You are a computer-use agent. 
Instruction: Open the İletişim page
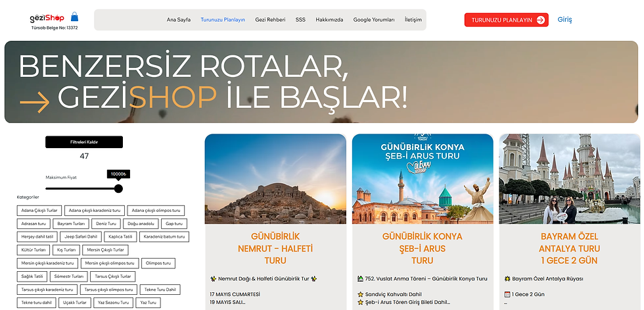(413, 20)
